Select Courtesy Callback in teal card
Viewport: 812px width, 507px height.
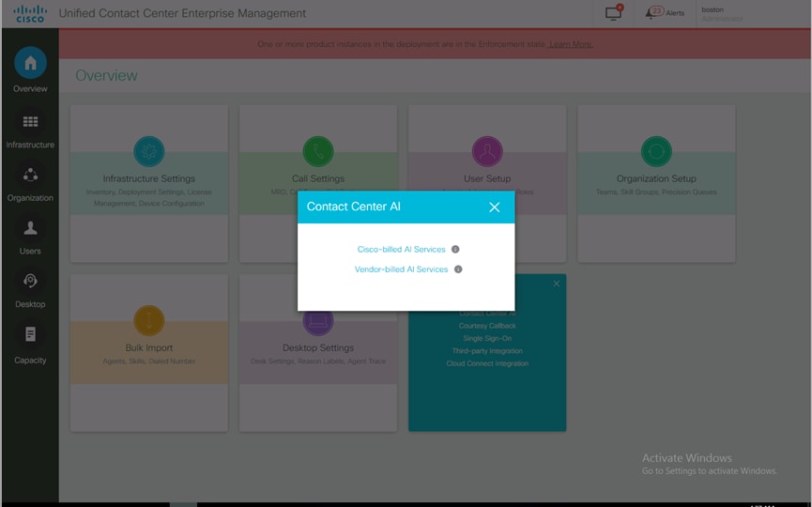coord(487,326)
